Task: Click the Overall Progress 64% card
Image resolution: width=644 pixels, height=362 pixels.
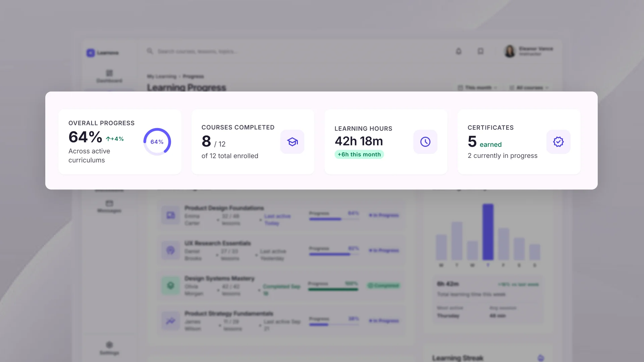Action: [x=120, y=142]
